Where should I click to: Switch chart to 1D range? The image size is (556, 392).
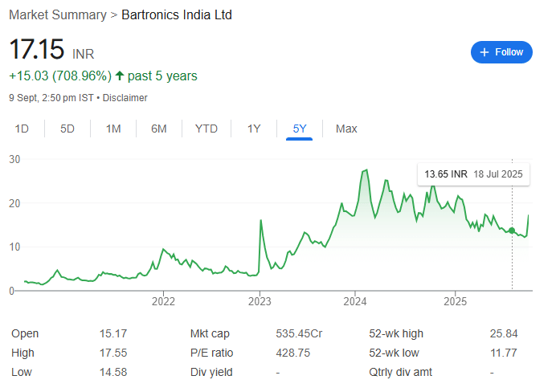(x=22, y=129)
